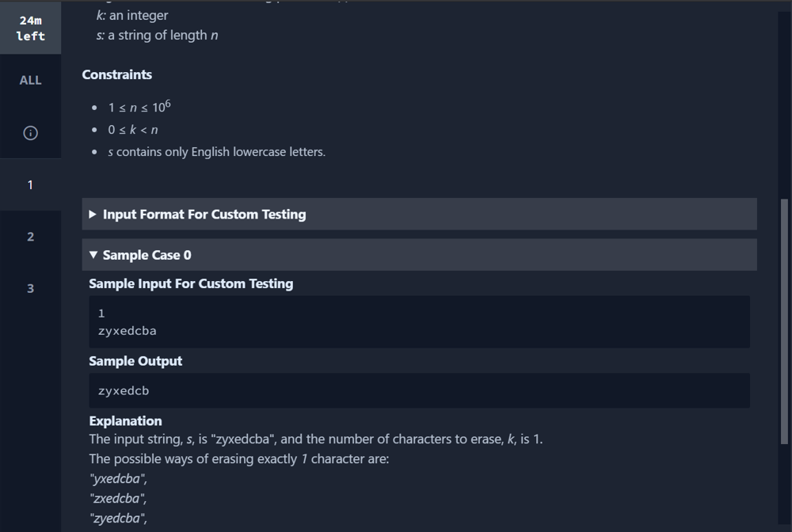Screen dimensions: 792x532
Task: Click the Constraints heading
Action: pos(116,74)
